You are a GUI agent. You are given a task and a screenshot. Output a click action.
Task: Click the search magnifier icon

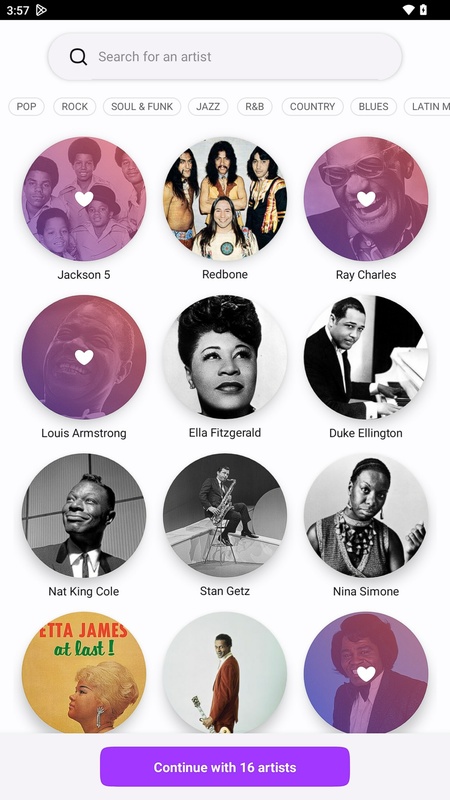click(x=78, y=57)
